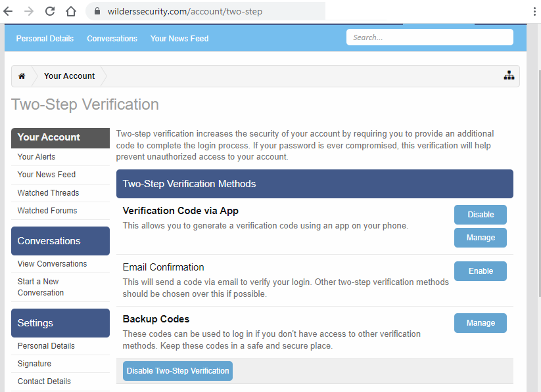This screenshot has width=541, height=392.
Task: View Watched Threads
Action: [x=48, y=192]
